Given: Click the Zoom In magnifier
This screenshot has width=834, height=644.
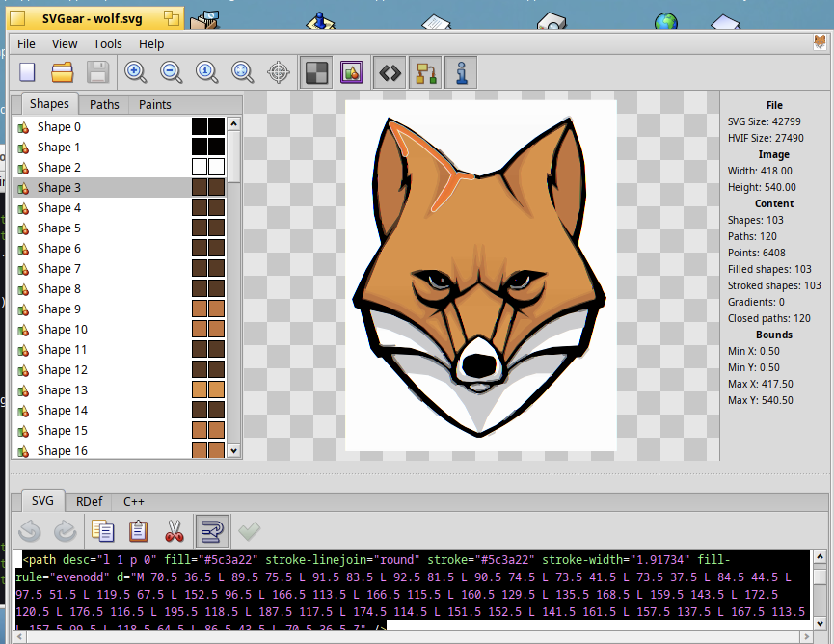Looking at the screenshot, I should [135, 73].
